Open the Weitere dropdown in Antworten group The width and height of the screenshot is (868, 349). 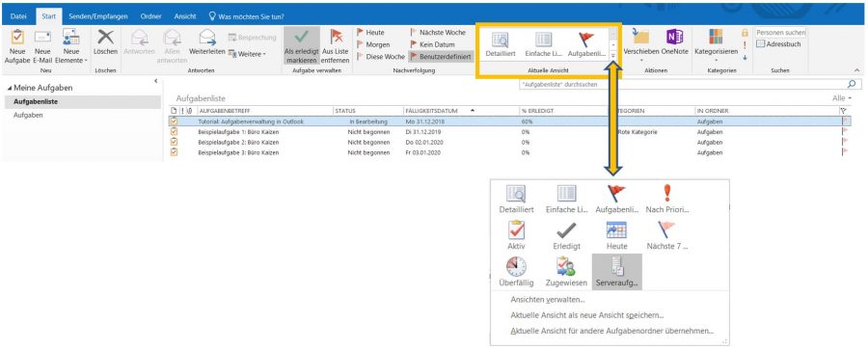coord(247,54)
